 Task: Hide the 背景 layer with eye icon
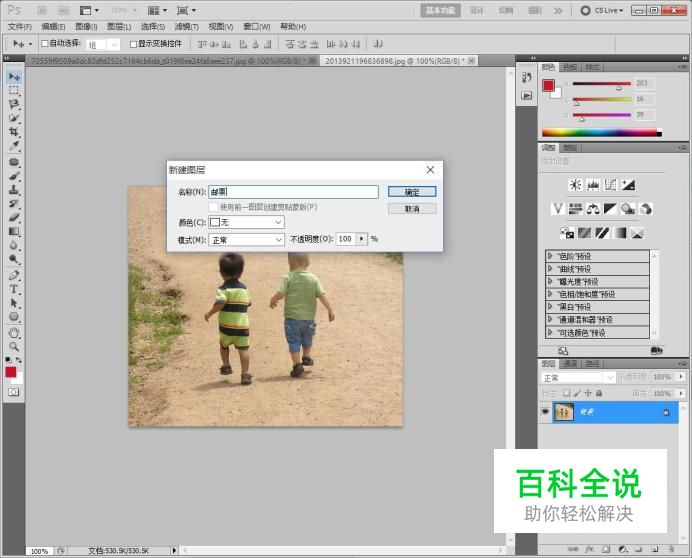tap(546, 412)
